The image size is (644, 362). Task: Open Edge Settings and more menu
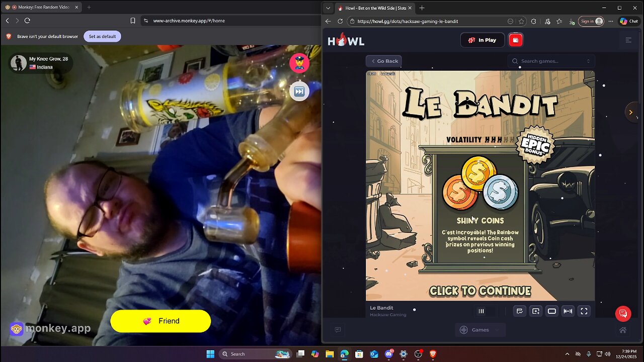[x=611, y=21]
